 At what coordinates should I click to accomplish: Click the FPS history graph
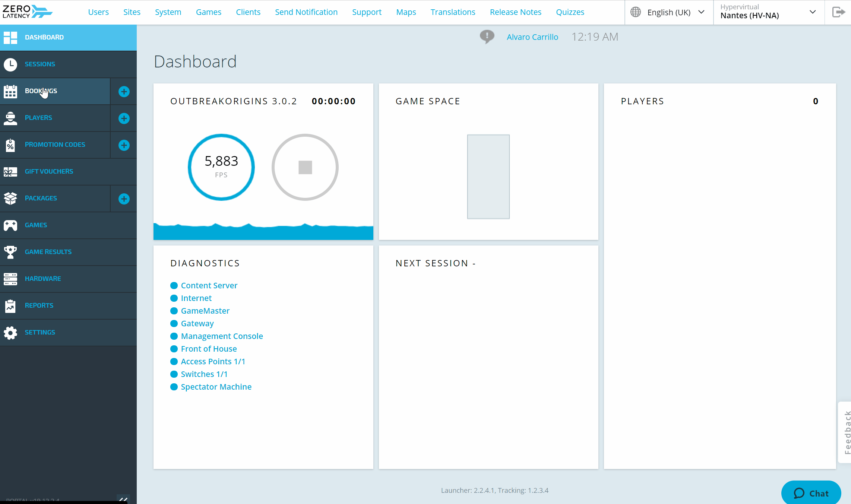[x=263, y=231]
